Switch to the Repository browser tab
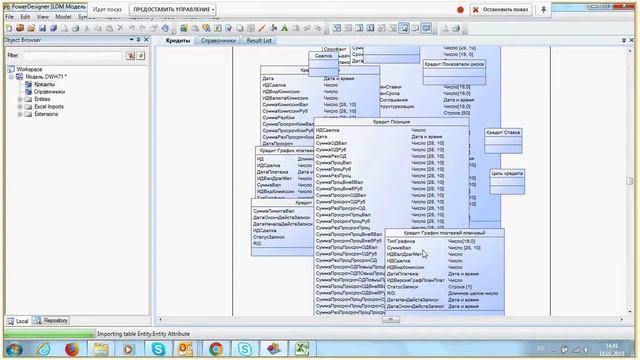 (51, 321)
